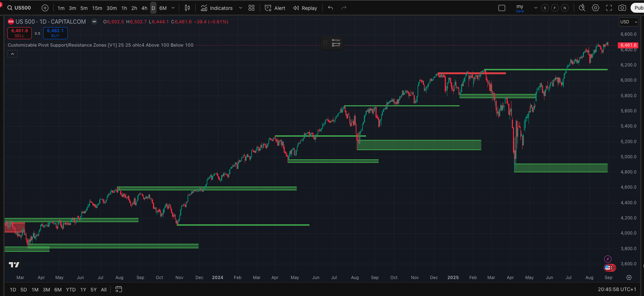
Task: Start bar Replay mode
Action: (x=305, y=8)
